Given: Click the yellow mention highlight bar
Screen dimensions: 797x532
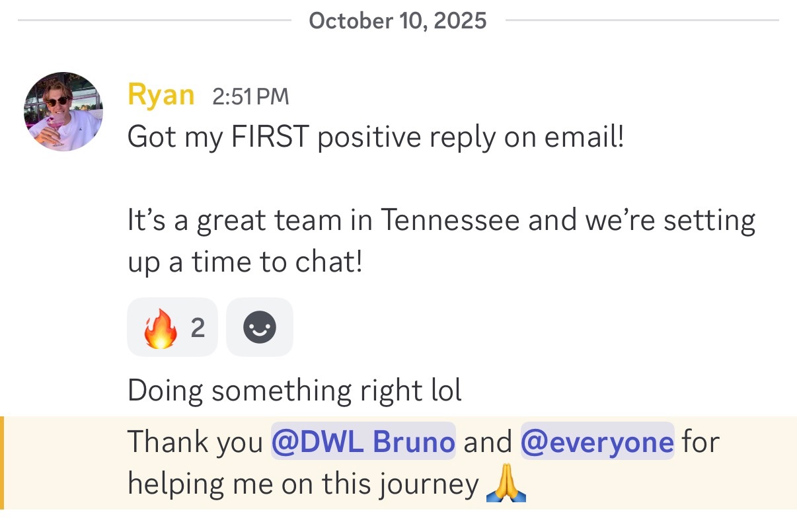Looking at the screenshot, I should coord(2,463).
